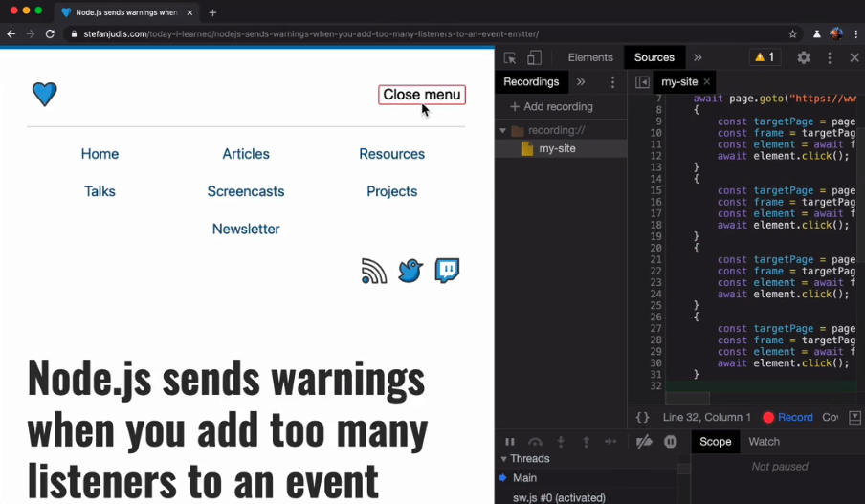Click the site padlock icon in address bar
This screenshot has height=504, width=865.
click(x=74, y=34)
